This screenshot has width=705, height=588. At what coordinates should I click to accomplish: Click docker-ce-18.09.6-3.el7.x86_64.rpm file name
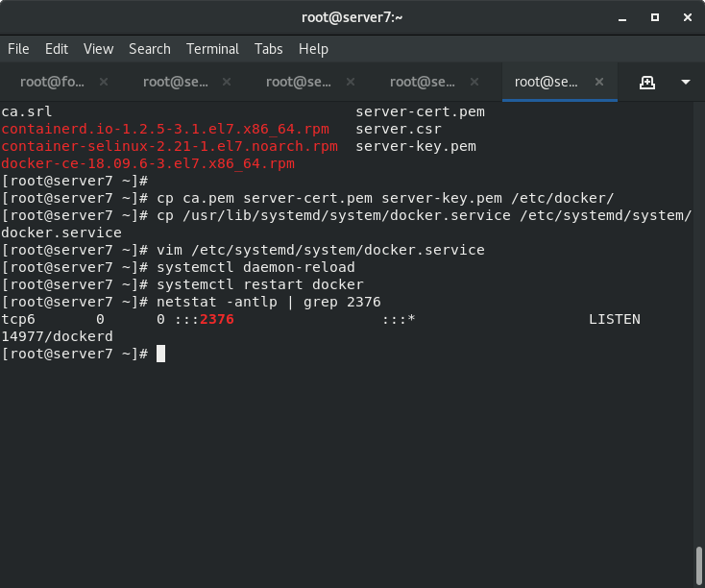click(148, 163)
